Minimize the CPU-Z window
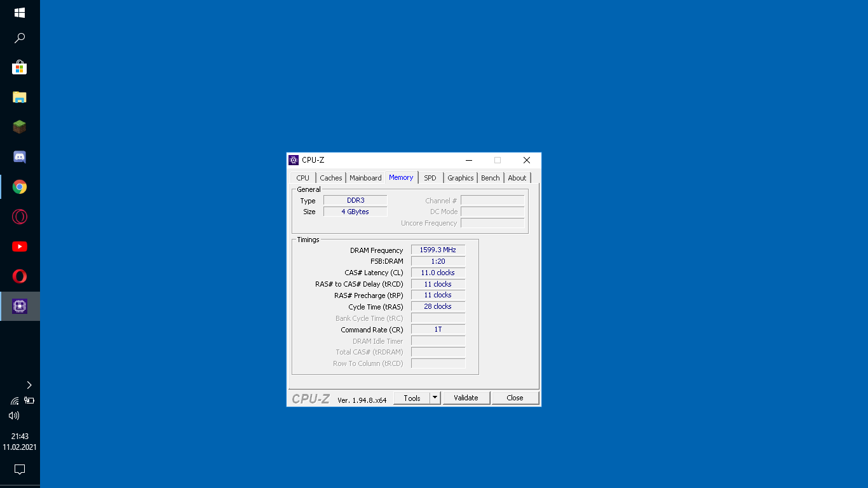 [468, 160]
